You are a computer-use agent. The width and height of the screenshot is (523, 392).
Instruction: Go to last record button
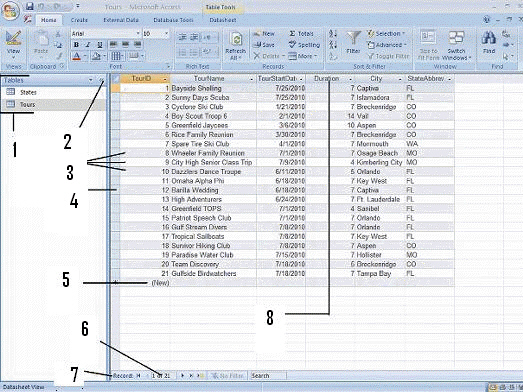pyautogui.click(x=191, y=376)
